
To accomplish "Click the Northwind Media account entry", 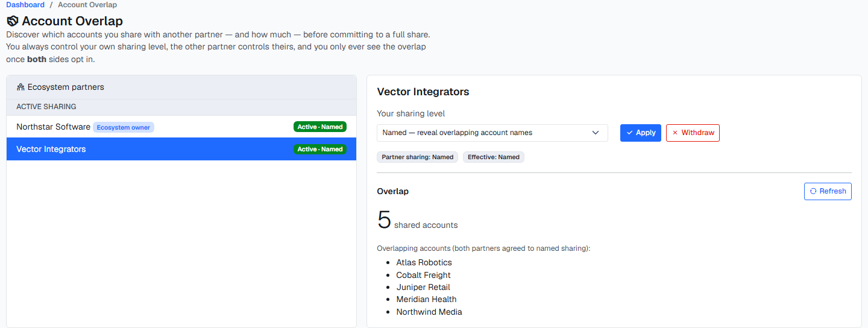I will click(429, 312).
